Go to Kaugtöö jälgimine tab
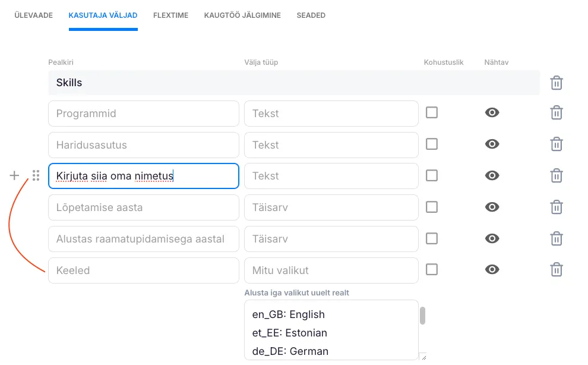This screenshot has height=365, width=588. click(242, 15)
